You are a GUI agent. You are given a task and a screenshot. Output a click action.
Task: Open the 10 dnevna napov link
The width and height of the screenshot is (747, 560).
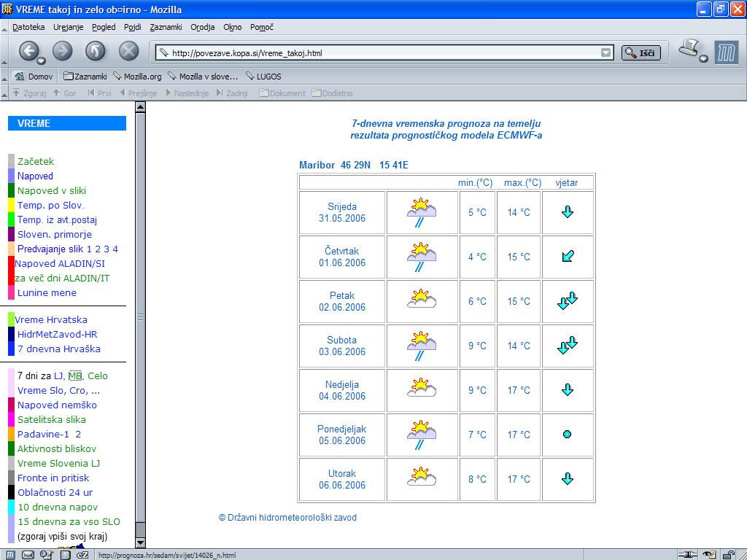(x=58, y=507)
